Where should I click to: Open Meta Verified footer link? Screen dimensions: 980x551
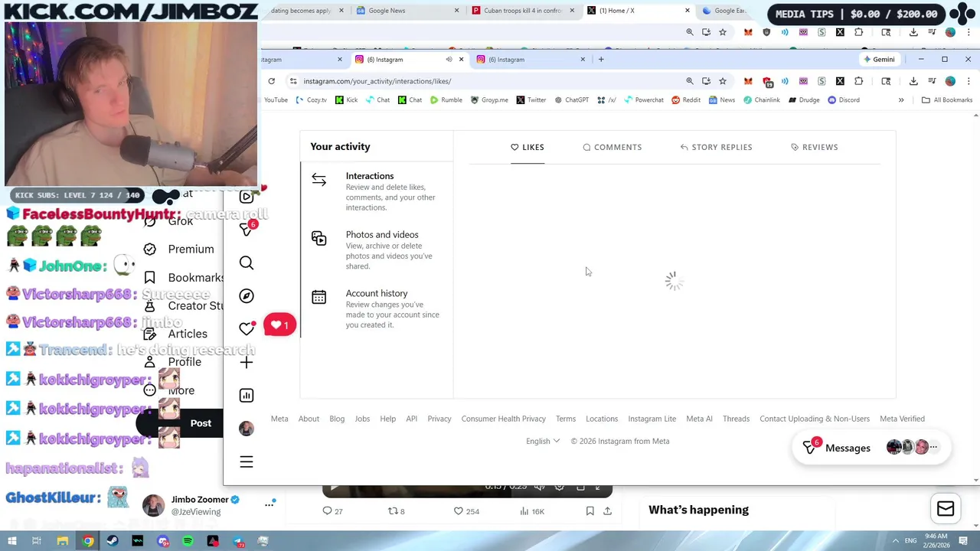click(902, 419)
